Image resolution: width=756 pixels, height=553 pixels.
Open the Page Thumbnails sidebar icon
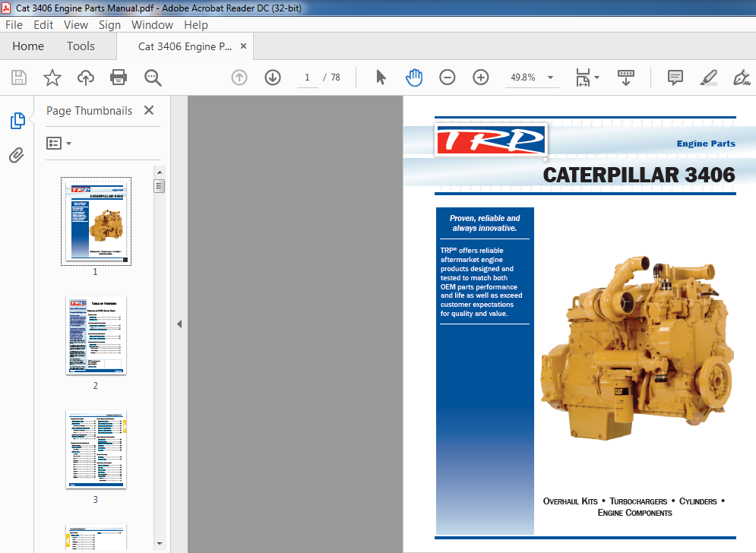coord(17,121)
